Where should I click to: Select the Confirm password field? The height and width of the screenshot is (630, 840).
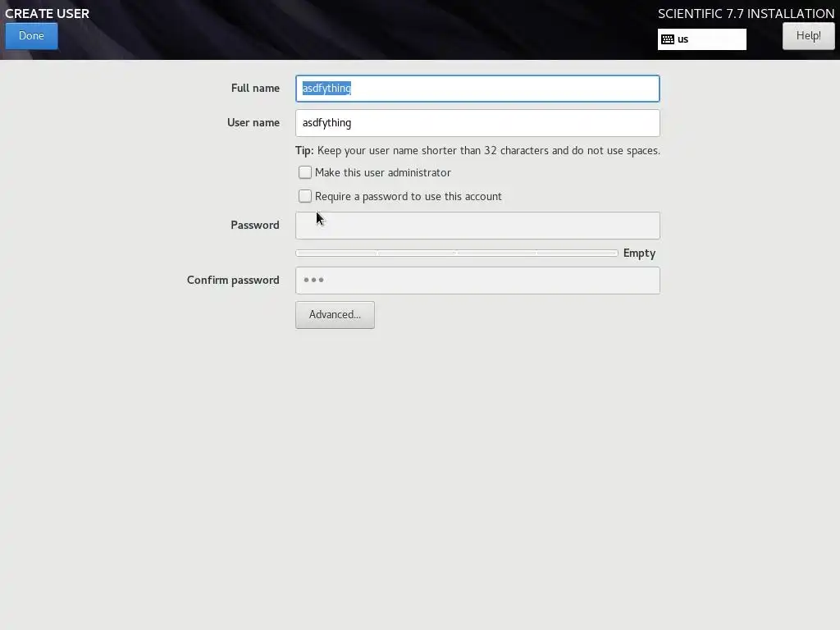477,281
